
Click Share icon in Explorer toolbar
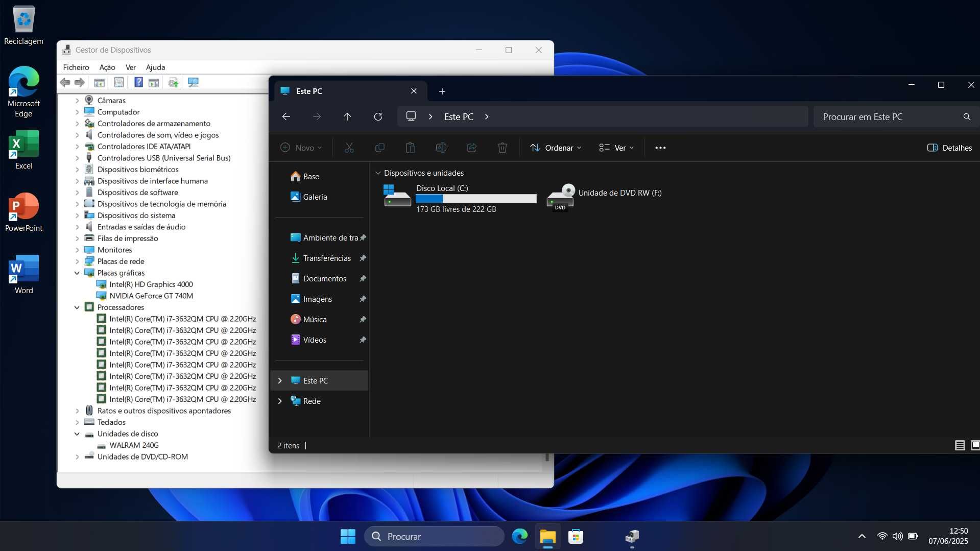(x=472, y=148)
